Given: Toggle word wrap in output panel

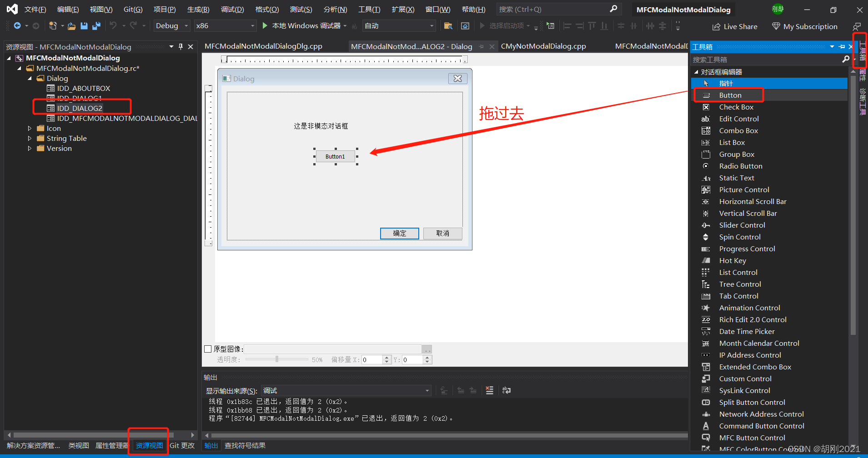Looking at the screenshot, I should 506,390.
